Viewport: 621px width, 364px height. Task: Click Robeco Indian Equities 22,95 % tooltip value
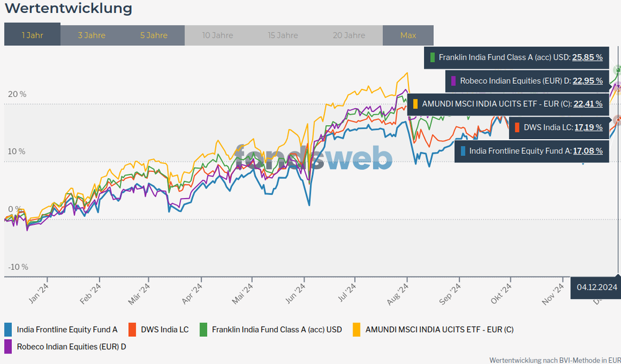pos(587,81)
